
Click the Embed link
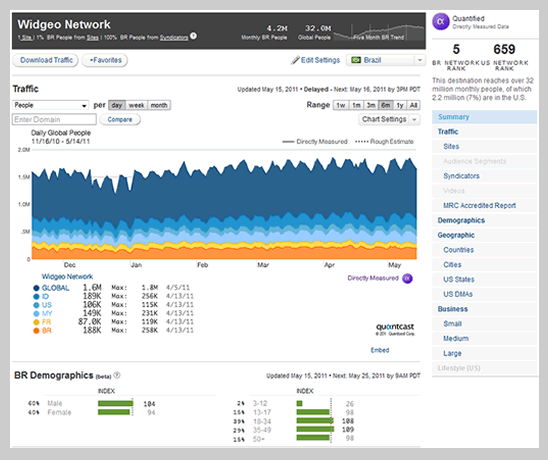380,350
